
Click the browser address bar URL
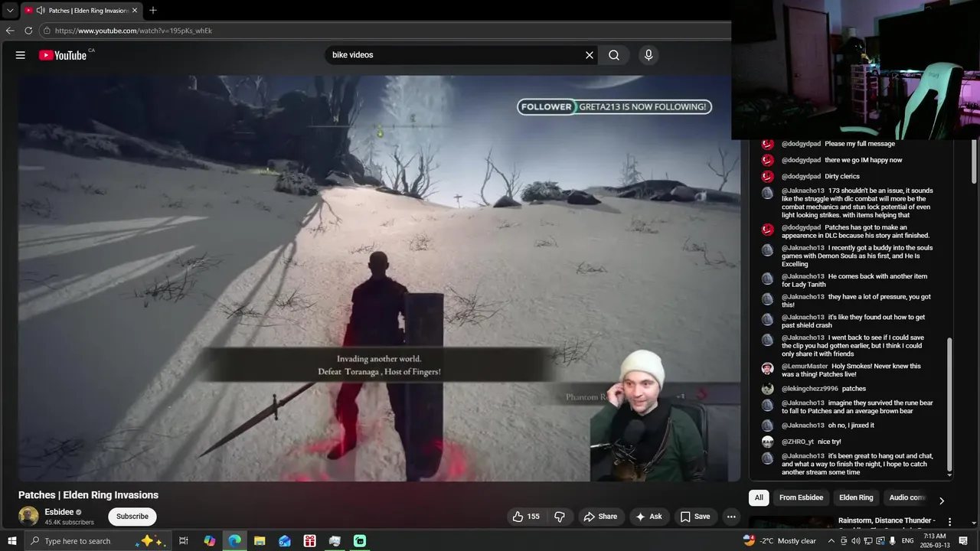tap(133, 31)
